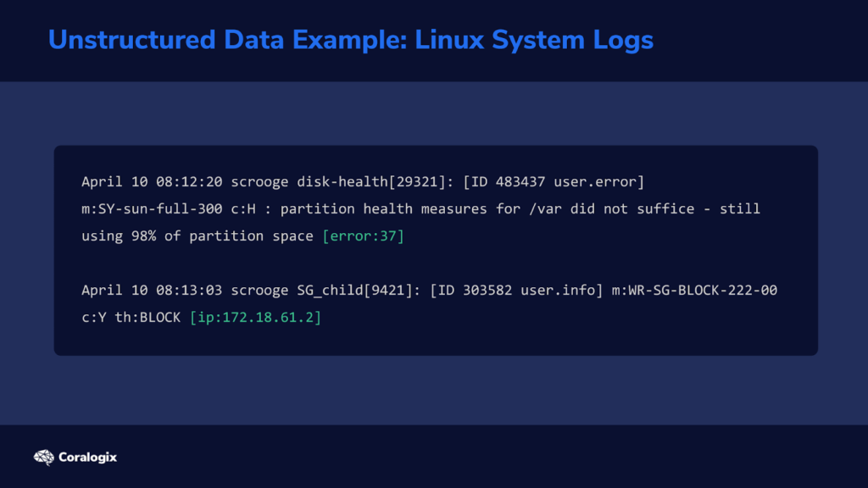
Task: Click the 'c:Y' field in second log
Action: [x=93, y=318]
